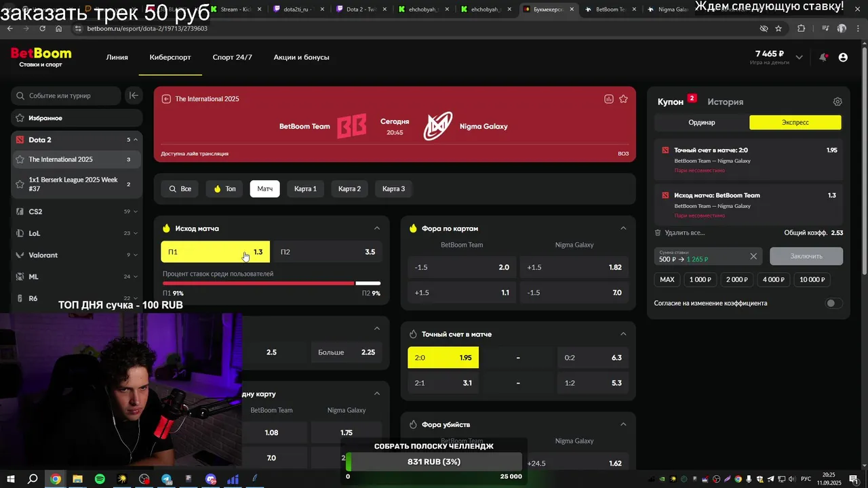
Task: Click the trash icon next to Удалить все
Action: click(658, 232)
